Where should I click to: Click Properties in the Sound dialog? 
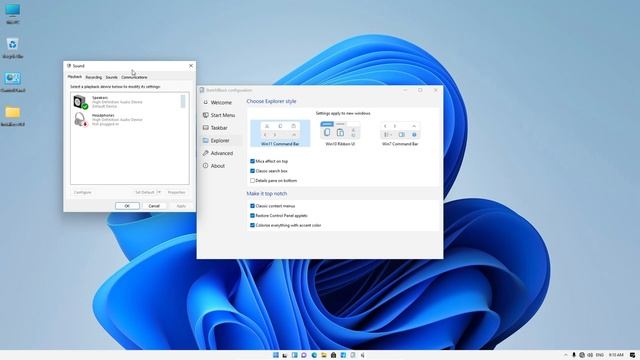pos(177,192)
